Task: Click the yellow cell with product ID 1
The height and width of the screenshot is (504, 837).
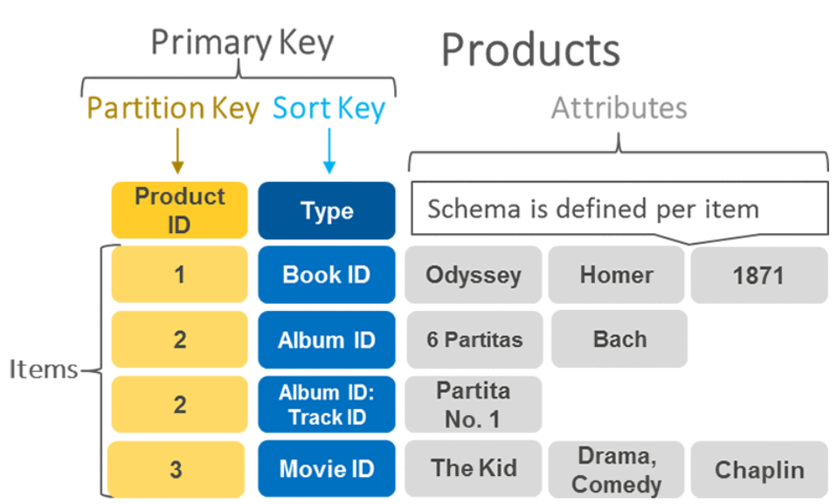Action: click(179, 274)
